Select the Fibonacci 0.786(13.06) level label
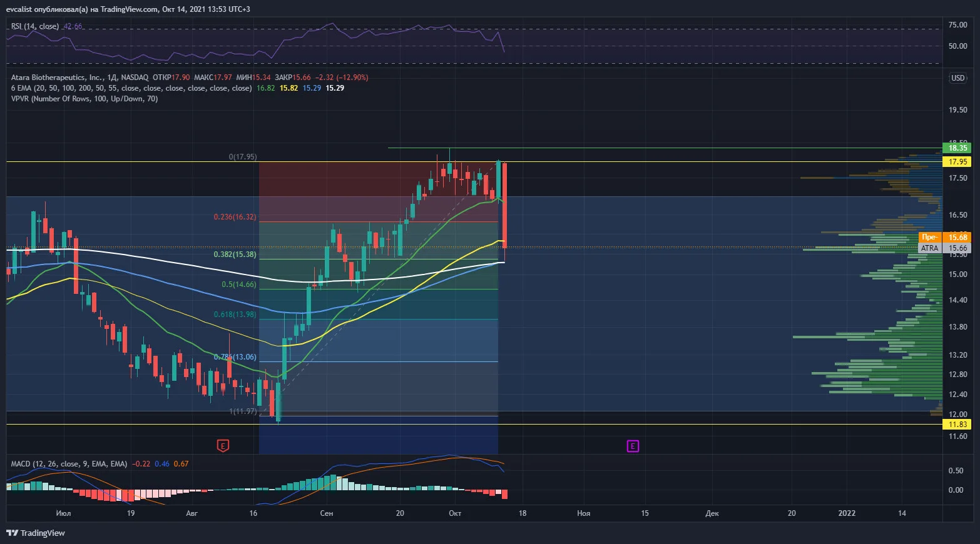The width and height of the screenshot is (980, 544). [235, 357]
